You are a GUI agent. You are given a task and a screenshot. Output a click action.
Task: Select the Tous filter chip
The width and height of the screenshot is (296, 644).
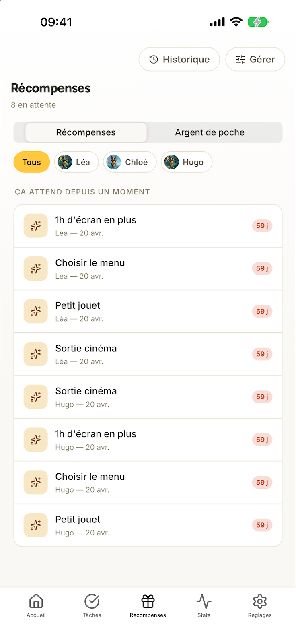click(32, 162)
